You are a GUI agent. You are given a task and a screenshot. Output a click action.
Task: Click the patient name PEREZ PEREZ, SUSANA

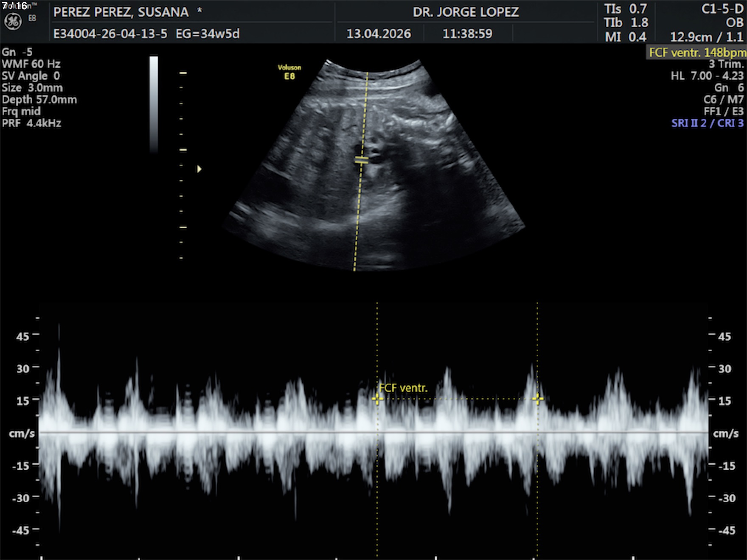pyautogui.click(x=121, y=12)
